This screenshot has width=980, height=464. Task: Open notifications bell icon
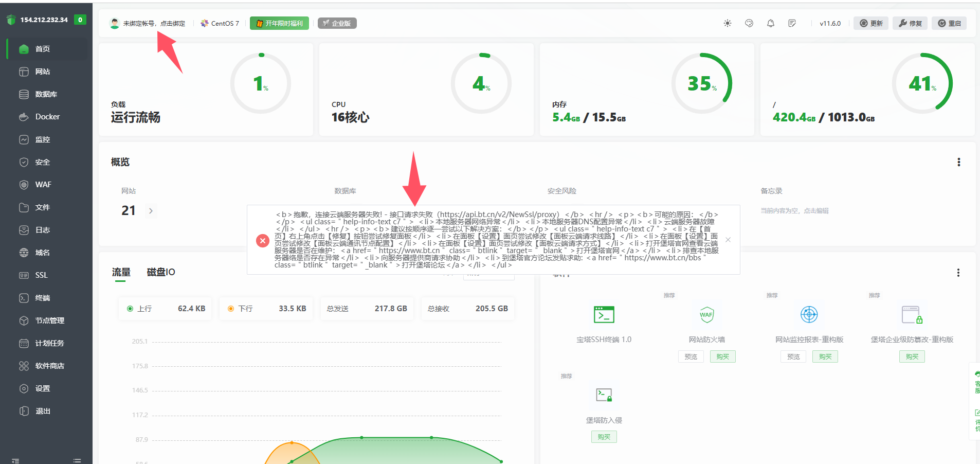(771, 23)
